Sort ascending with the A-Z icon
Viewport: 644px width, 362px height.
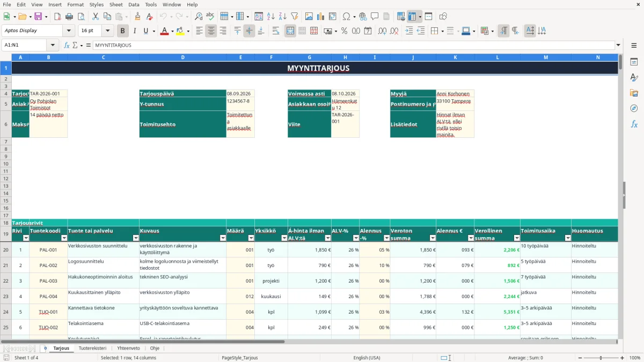(271, 17)
